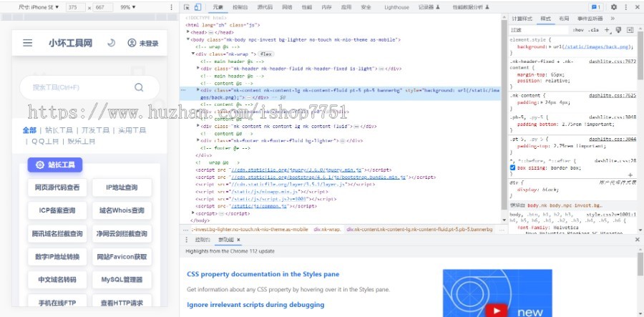Click the MySQL管理器 button
Screen dimensions: 644x317
122,280
